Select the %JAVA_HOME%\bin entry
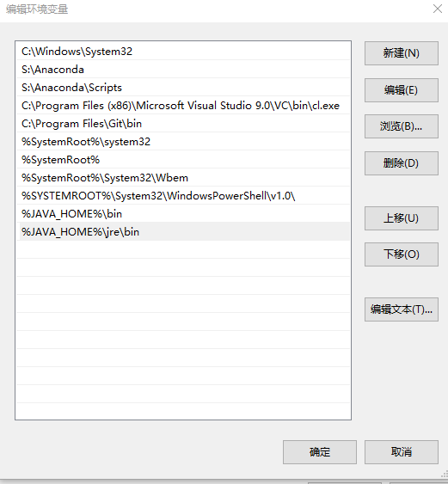The height and width of the screenshot is (484, 448). click(x=183, y=214)
